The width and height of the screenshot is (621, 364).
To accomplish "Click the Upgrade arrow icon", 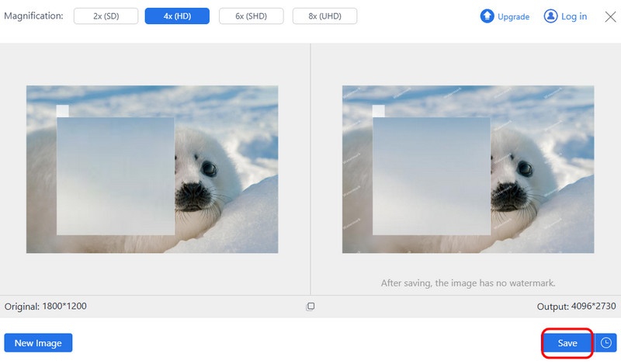I will tap(487, 16).
